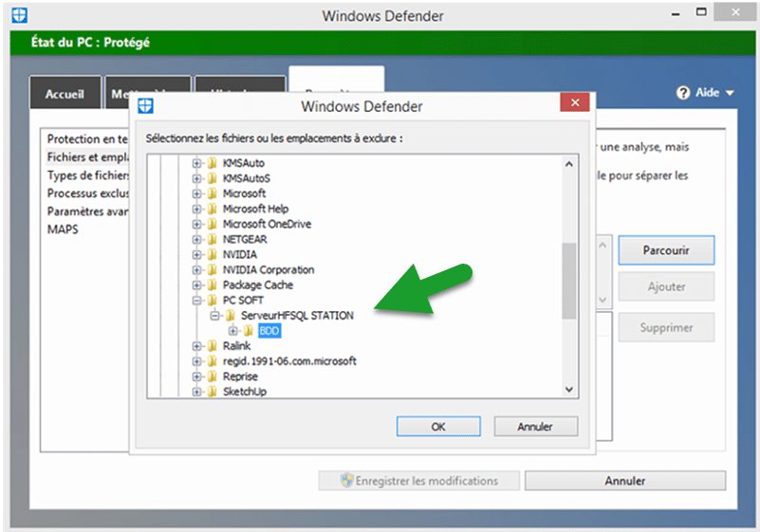
Task: Collapse the PC SOFT tree node
Action: [196, 301]
